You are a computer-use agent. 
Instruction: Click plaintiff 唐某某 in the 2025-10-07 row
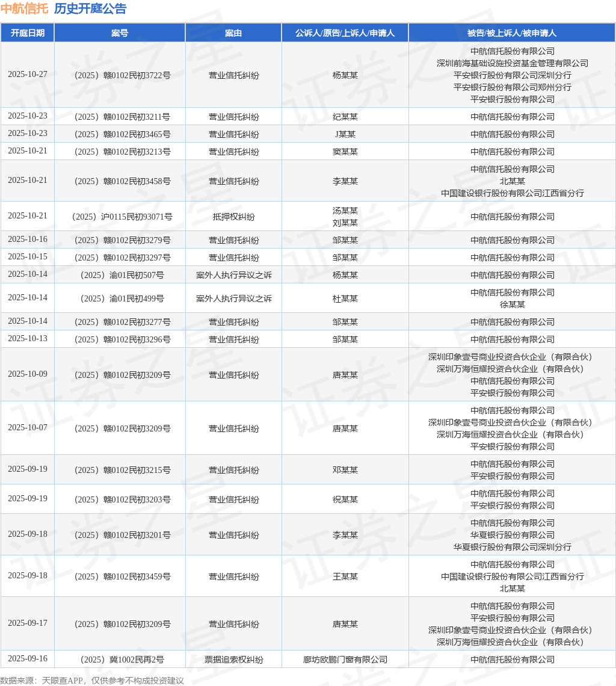click(345, 428)
